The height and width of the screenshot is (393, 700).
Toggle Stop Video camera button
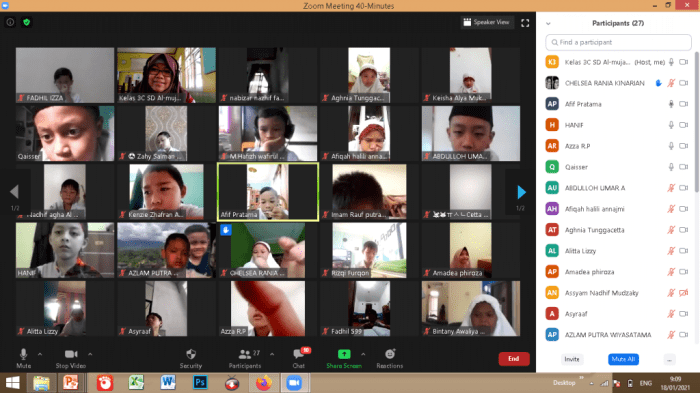tap(71, 354)
